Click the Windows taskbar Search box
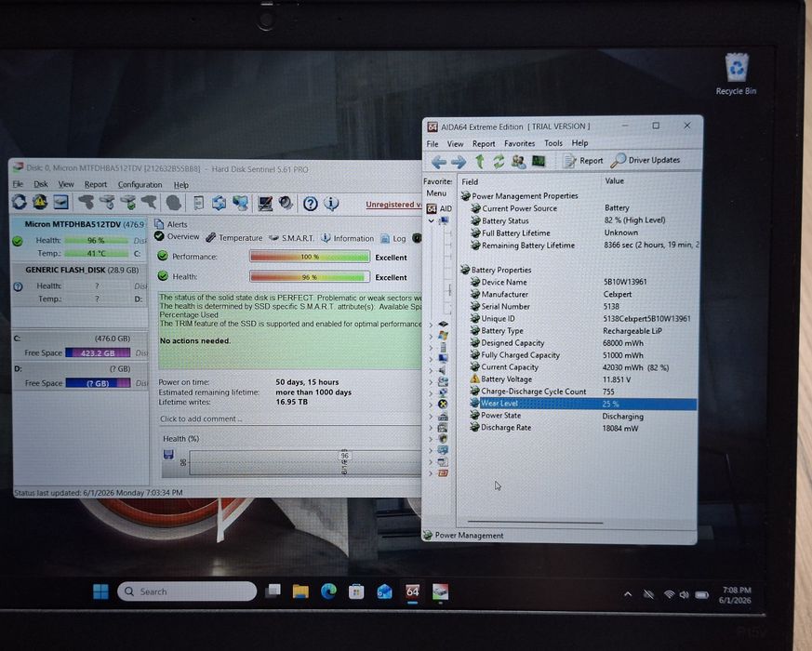This screenshot has width=812, height=651. [188, 591]
